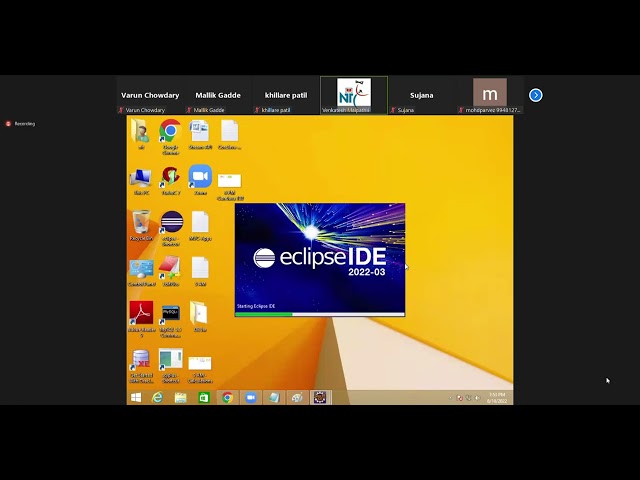Viewport: 640px width, 480px height.
Task: Select the blank file icon right of Eclipse shortcut
Action: point(200,226)
